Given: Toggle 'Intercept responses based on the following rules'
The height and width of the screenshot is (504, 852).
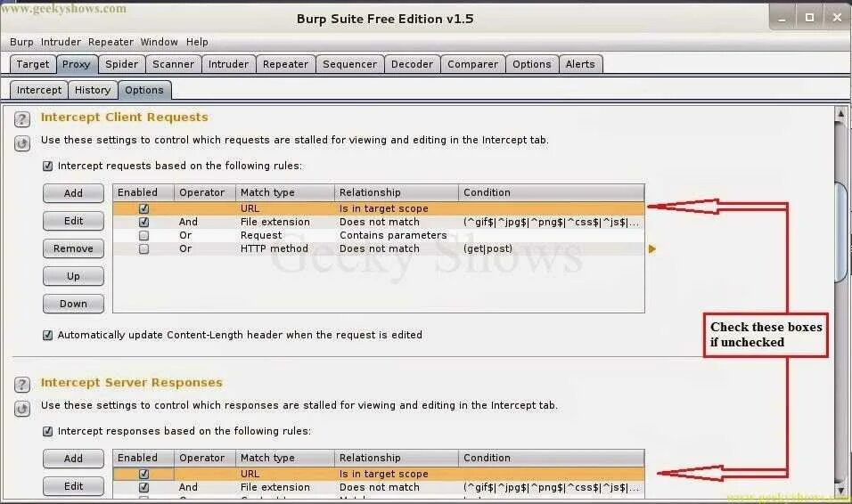Looking at the screenshot, I should (x=48, y=431).
